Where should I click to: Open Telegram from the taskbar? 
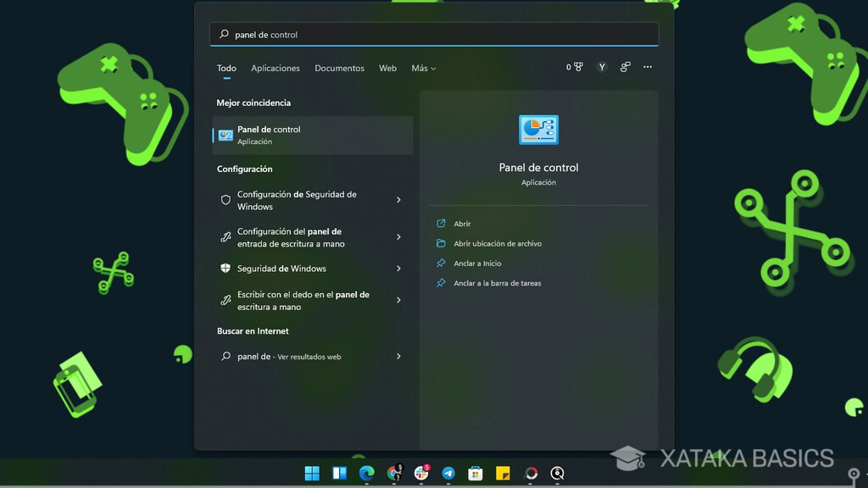point(448,474)
